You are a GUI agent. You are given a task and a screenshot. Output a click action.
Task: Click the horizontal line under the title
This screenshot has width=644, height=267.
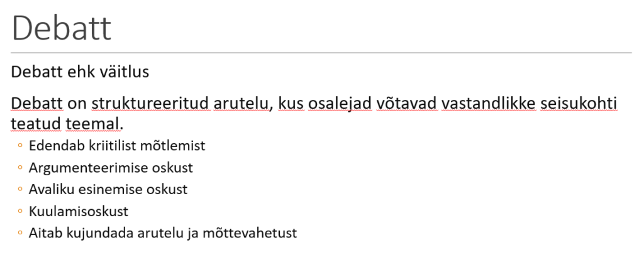pyautogui.click(x=321, y=53)
